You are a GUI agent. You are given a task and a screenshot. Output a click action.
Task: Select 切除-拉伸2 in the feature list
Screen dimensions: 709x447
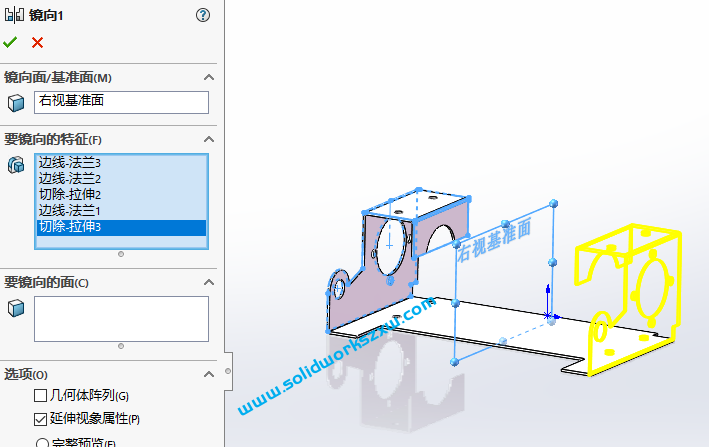click(121, 195)
